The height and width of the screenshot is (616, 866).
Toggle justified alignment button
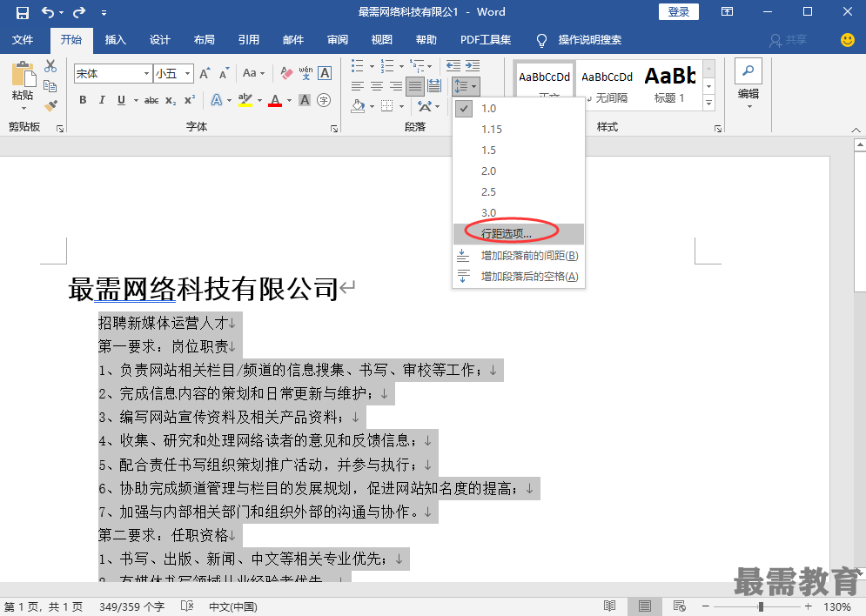coord(415,86)
